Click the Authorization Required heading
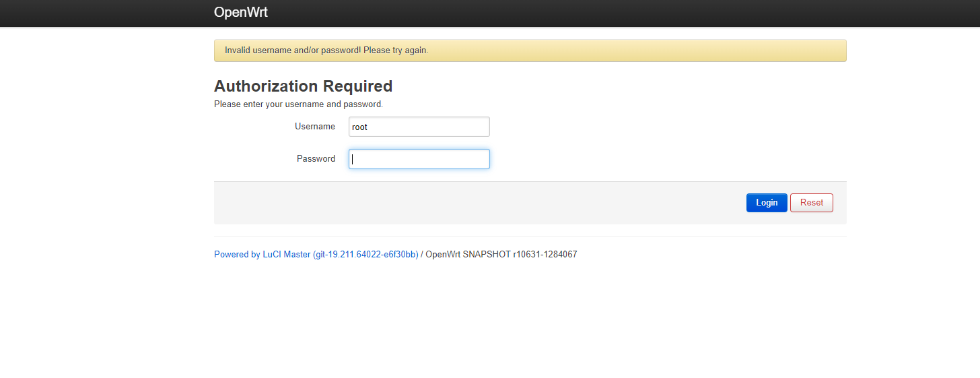The width and height of the screenshot is (980, 378). pyautogui.click(x=303, y=86)
